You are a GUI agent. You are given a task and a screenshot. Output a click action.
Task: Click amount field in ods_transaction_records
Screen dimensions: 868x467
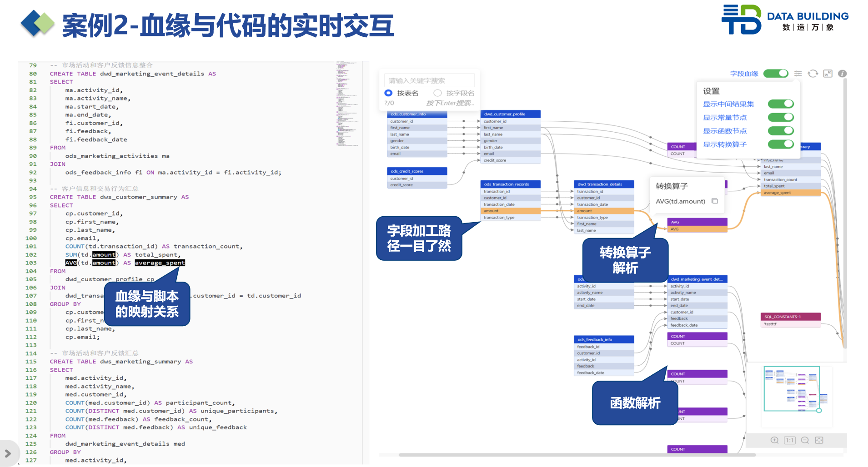click(511, 211)
